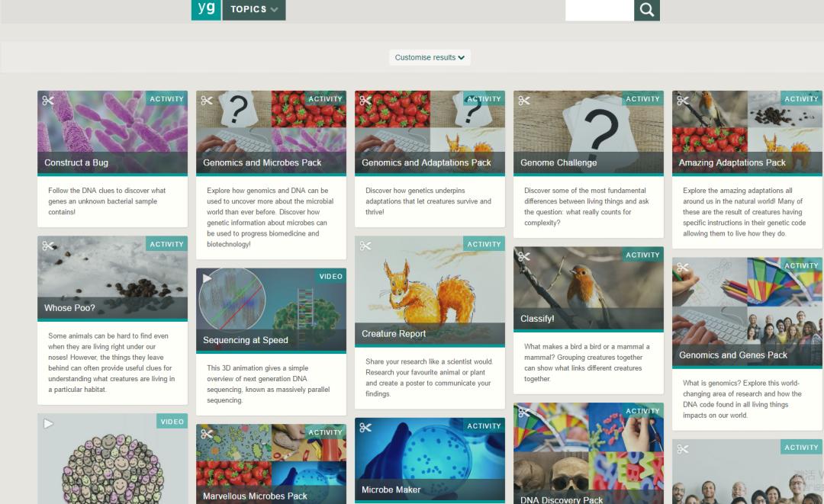Click play icon on the smiley-faces video card
Image resolution: width=824 pixels, height=504 pixels.
coord(48,423)
